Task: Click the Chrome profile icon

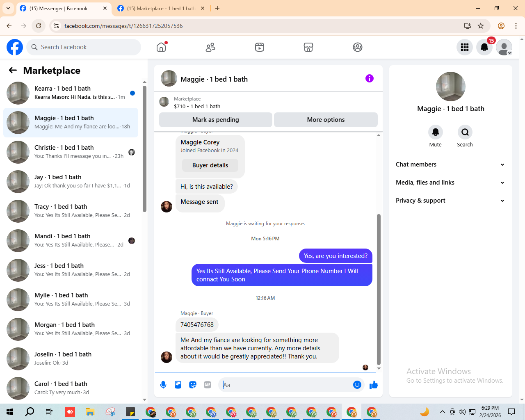Action: coord(501,26)
